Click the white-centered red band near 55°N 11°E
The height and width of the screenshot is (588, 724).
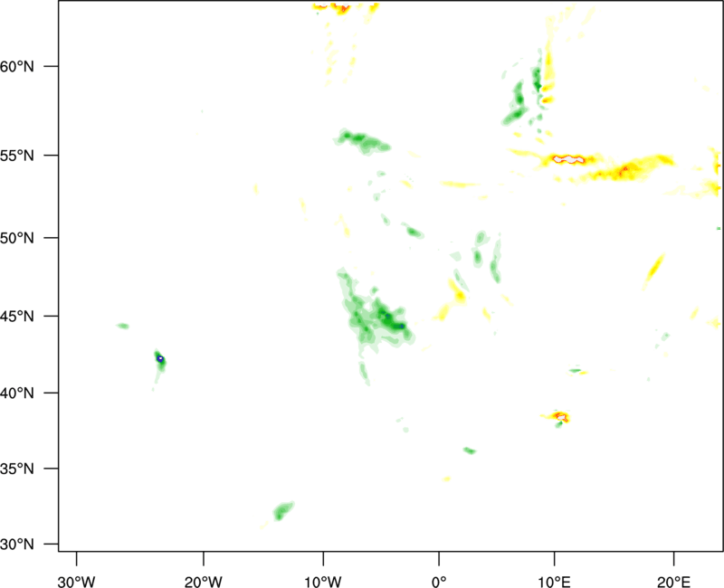(x=569, y=160)
